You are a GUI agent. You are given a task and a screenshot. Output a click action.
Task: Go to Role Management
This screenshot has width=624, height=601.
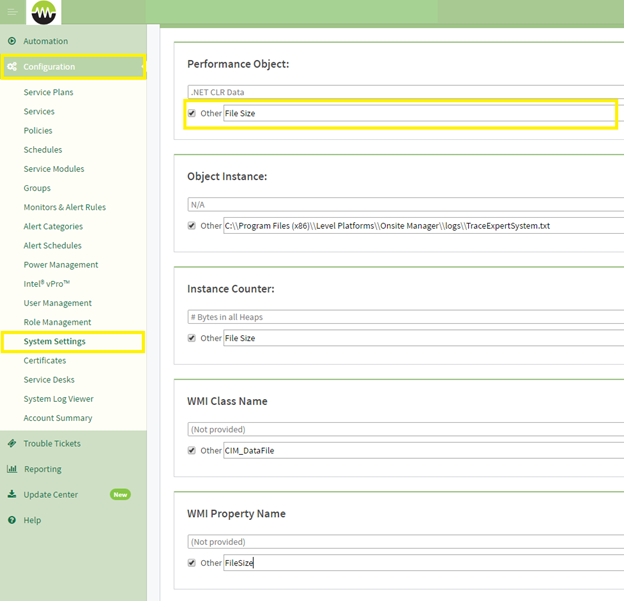pyautogui.click(x=57, y=322)
